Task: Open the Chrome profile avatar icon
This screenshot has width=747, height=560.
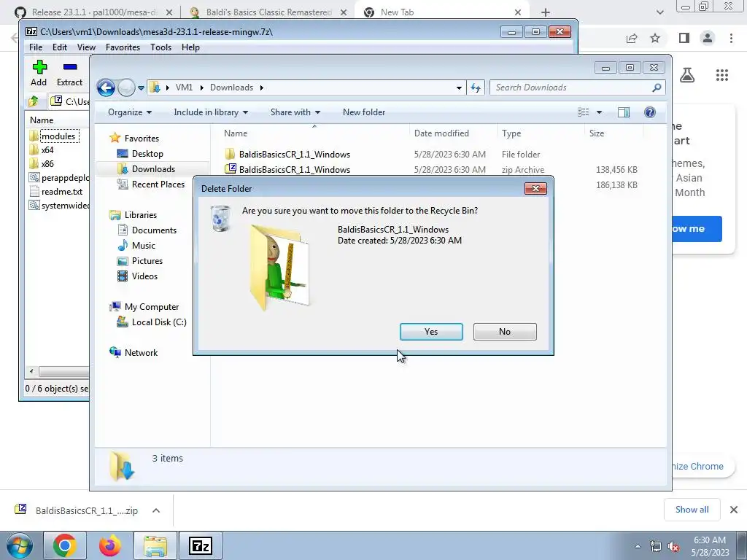Action: pos(708,38)
